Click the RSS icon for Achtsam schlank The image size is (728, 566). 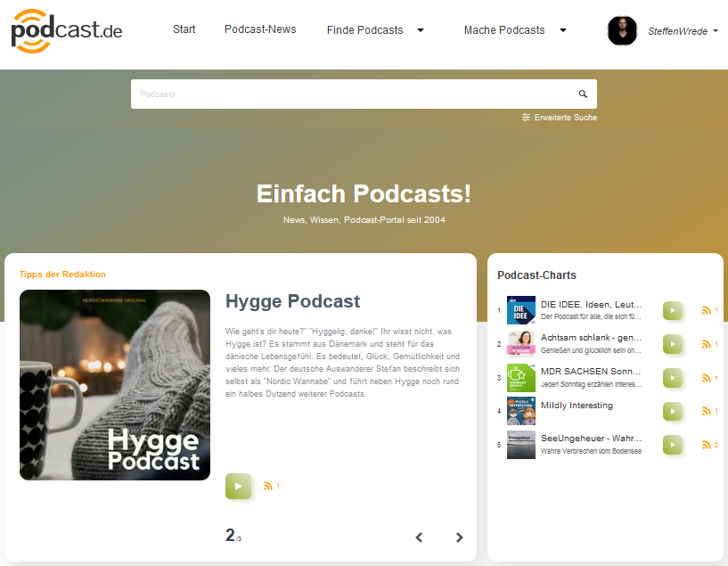pos(707,344)
